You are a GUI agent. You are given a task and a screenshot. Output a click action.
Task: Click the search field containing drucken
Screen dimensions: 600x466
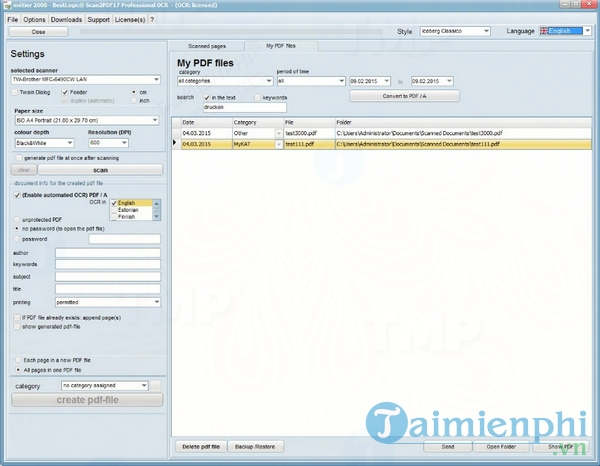[x=245, y=108]
